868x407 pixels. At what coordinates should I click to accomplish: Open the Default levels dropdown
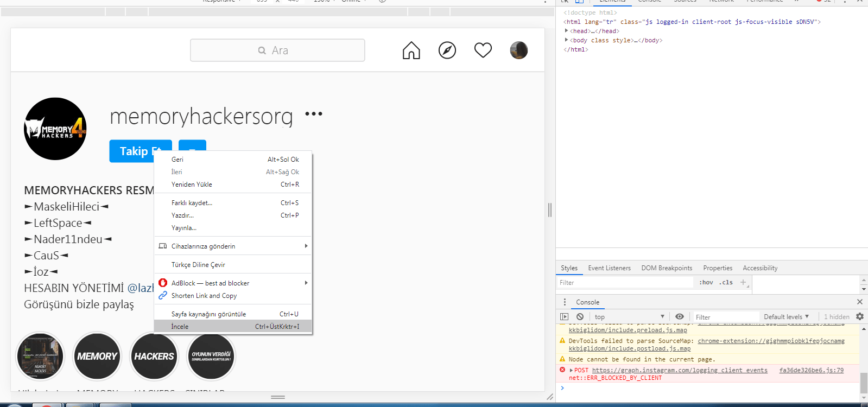[786, 317]
